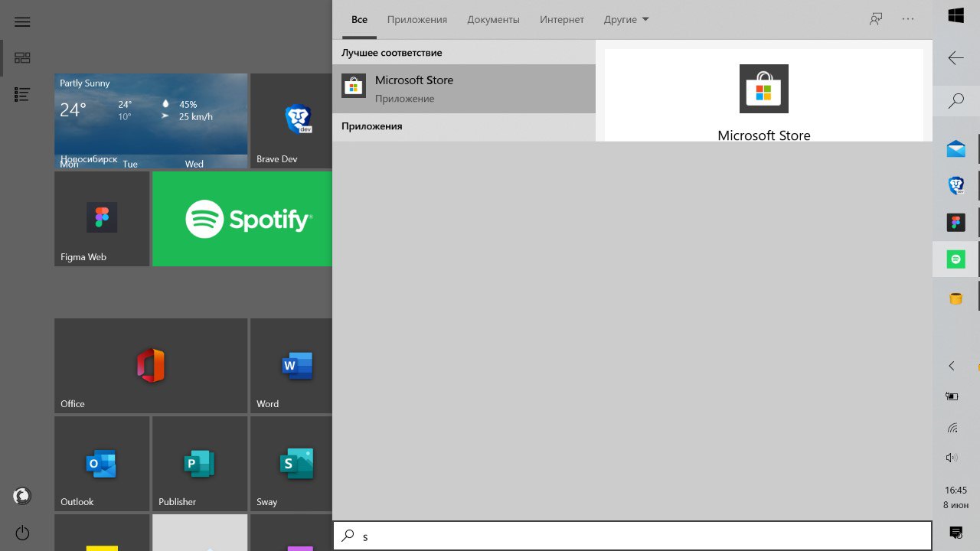Focus the search input box

tap(632, 536)
